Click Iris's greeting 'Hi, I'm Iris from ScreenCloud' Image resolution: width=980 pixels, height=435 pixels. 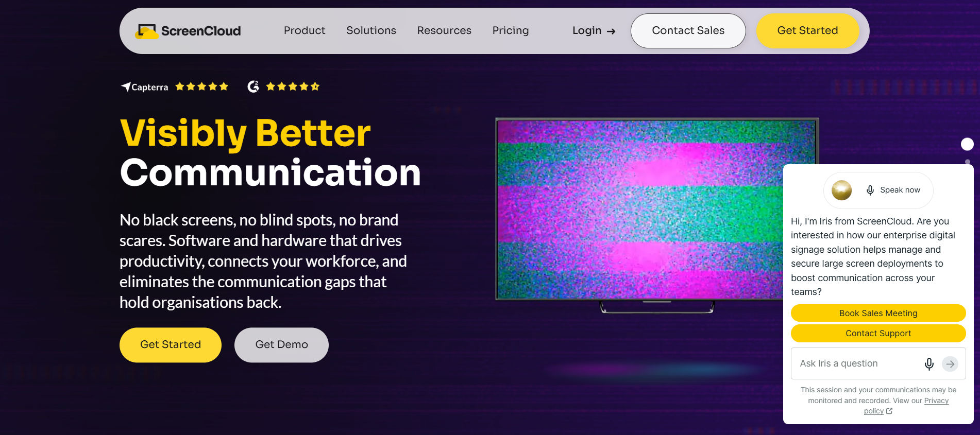pos(873,256)
